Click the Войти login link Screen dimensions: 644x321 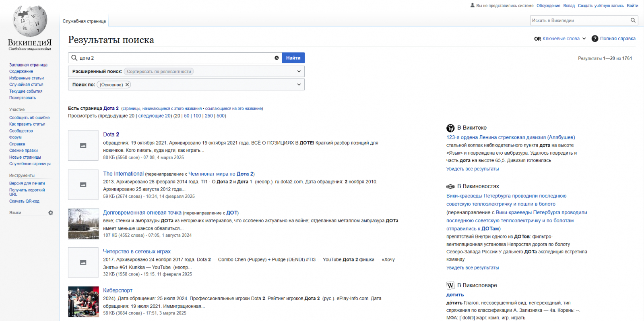point(632,6)
